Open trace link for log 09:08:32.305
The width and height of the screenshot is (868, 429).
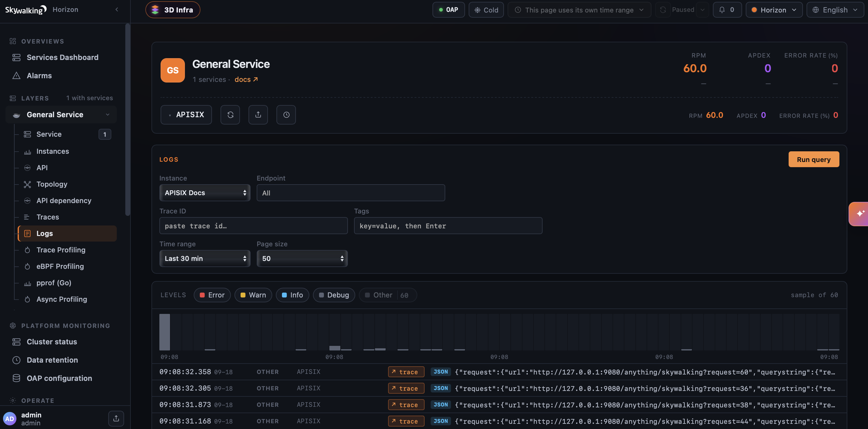coord(406,388)
